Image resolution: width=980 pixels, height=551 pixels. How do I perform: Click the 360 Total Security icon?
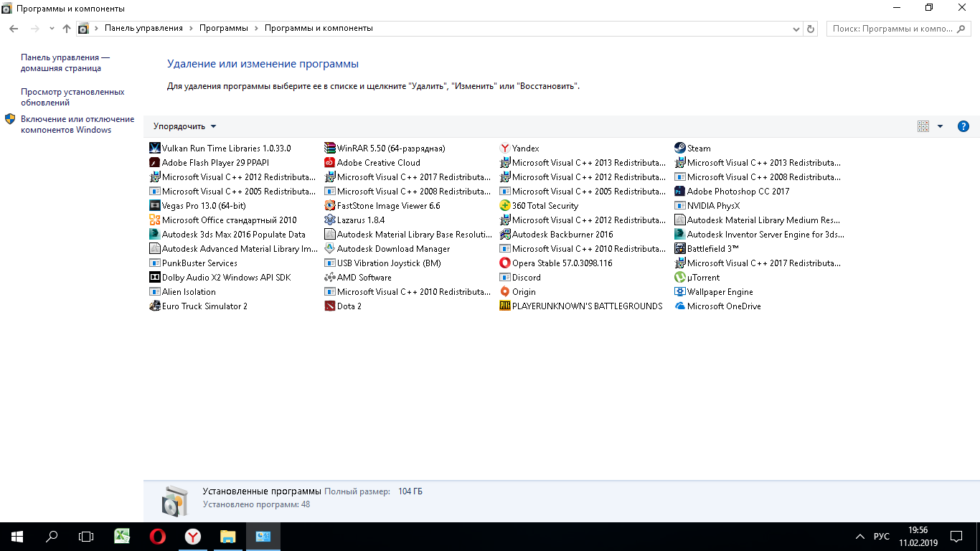505,206
